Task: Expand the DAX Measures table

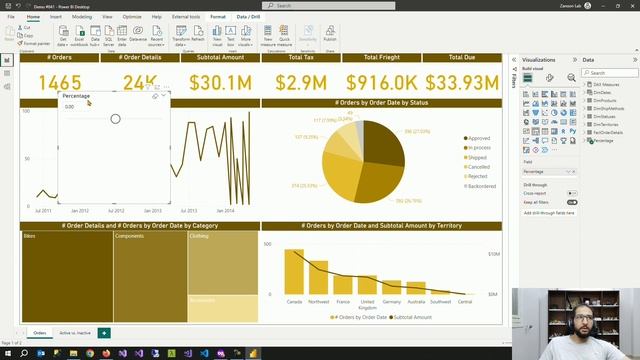Action: (x=584, y=84)
